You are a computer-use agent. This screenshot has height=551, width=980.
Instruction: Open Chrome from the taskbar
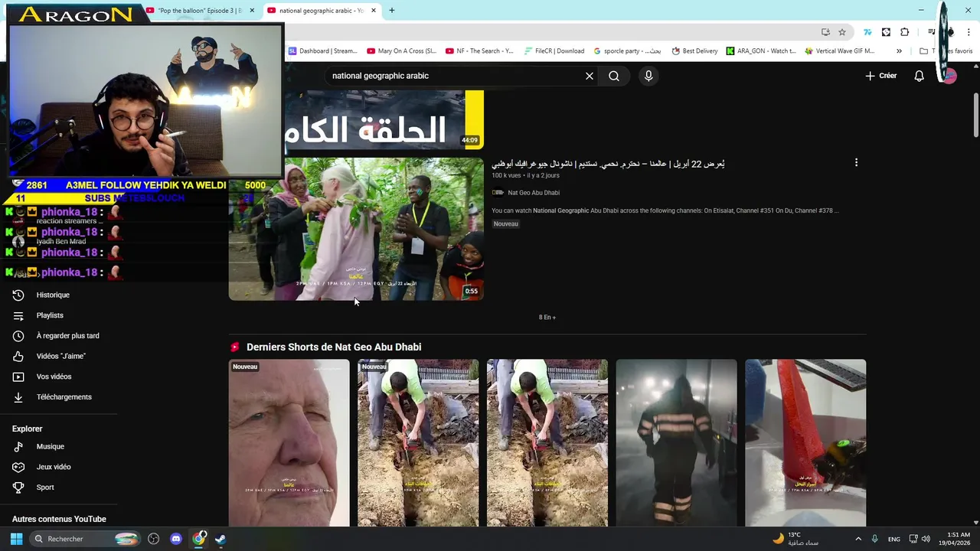click(x=199, y=539)
